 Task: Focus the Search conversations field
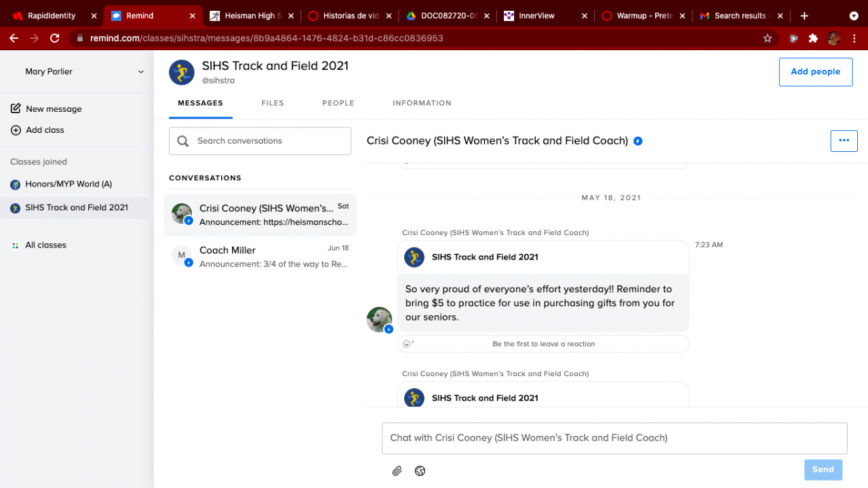tap(260, 141)
